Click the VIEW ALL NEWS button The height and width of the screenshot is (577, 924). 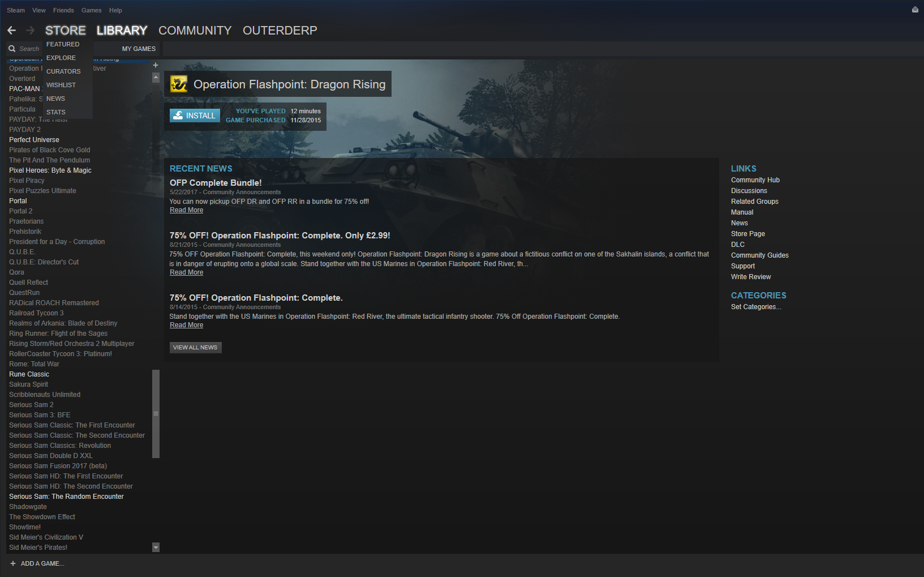point(195,348)
